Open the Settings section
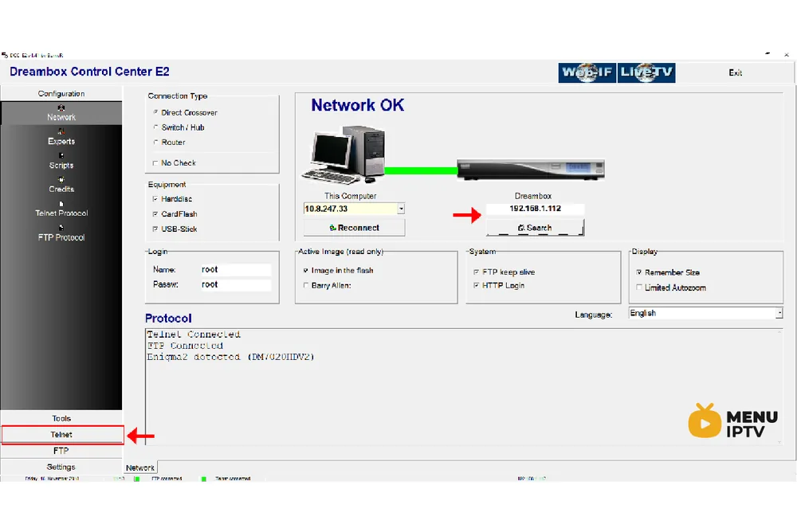 click(x=61, y=467)
